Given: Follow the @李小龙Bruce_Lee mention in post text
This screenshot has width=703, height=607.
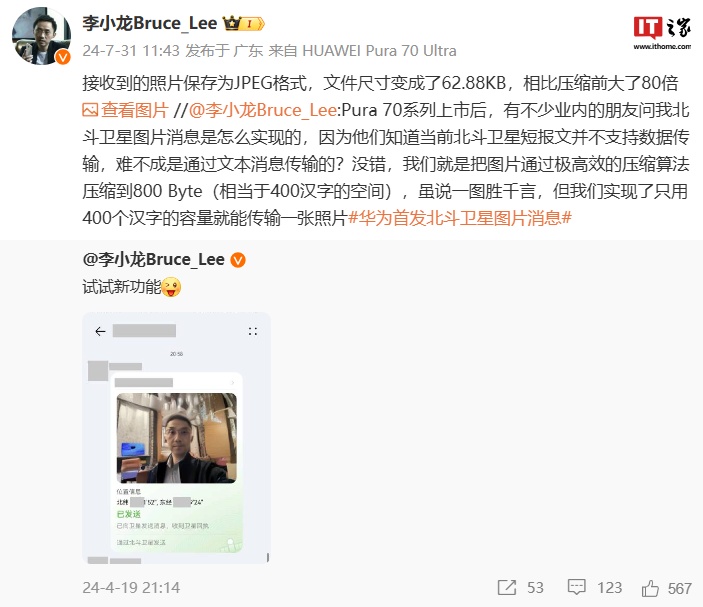Looking at the screenshot, I should [262, 110].
